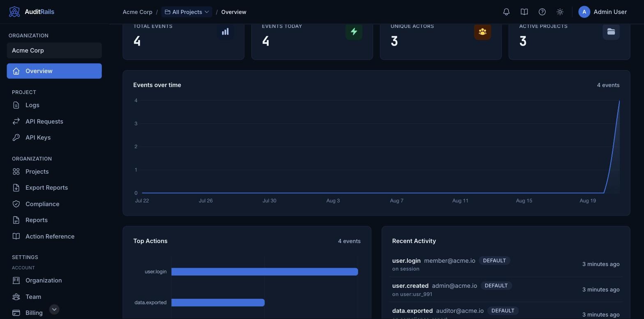Click the Team people icon
Viewport: 644px width, 319px height.
click(x=16, y=297)
